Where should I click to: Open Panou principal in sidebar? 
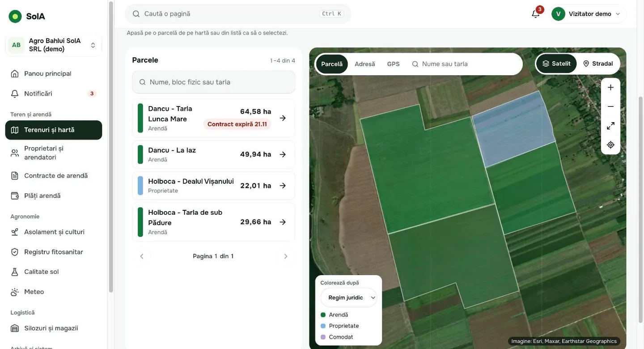54,74
